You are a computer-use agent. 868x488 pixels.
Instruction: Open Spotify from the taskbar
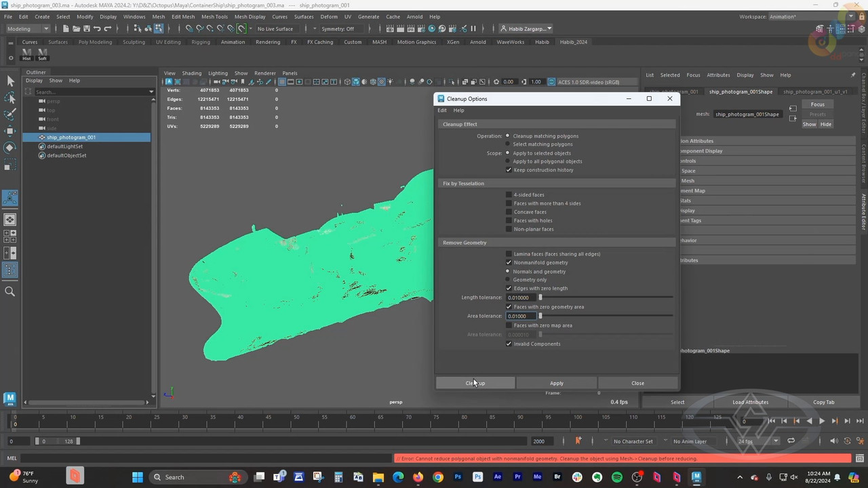617,477
